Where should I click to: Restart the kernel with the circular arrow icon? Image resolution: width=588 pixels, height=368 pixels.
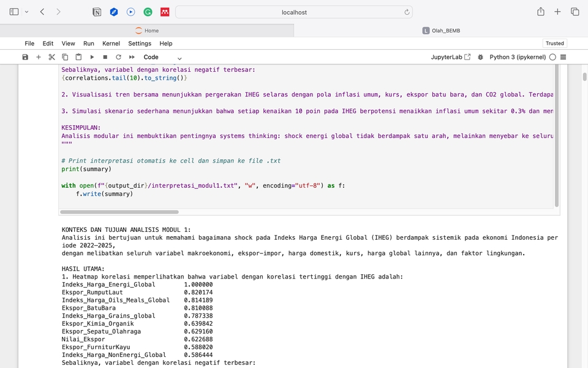point(118,57)
